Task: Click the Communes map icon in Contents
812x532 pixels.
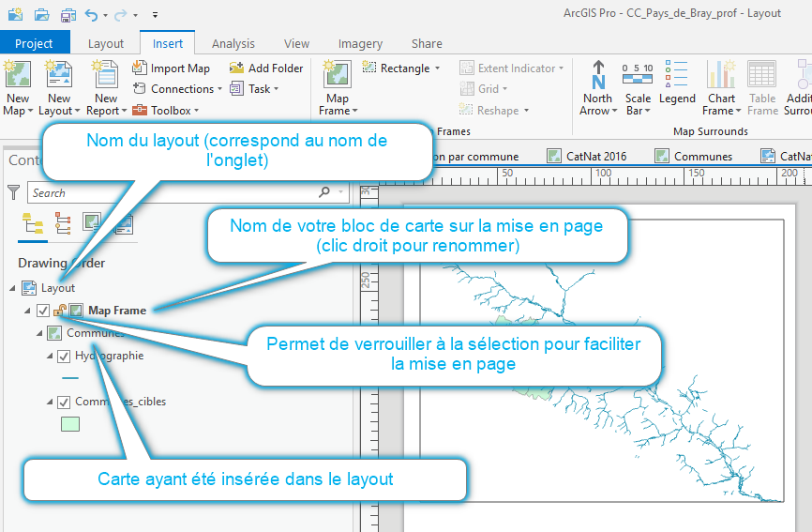Action: click(54, 333)
